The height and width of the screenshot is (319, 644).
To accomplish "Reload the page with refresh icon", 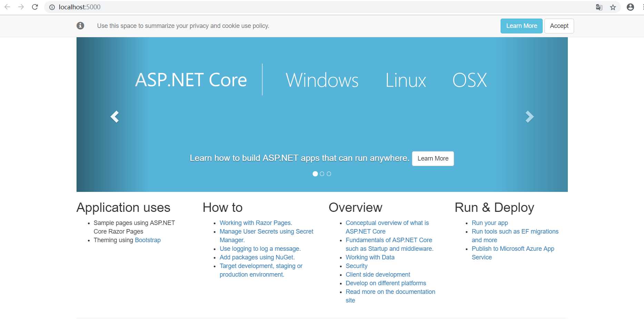I will coord(35,7).
